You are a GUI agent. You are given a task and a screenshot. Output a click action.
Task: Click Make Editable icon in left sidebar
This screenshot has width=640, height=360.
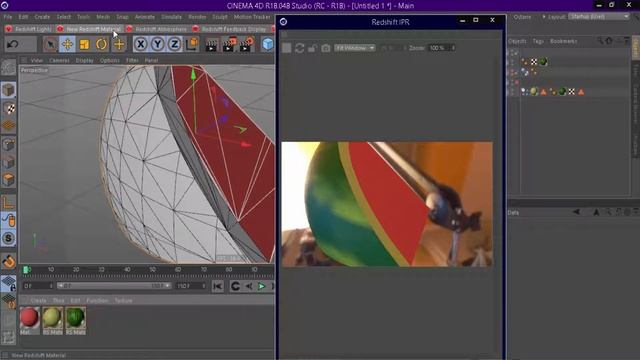pos(8,68)
